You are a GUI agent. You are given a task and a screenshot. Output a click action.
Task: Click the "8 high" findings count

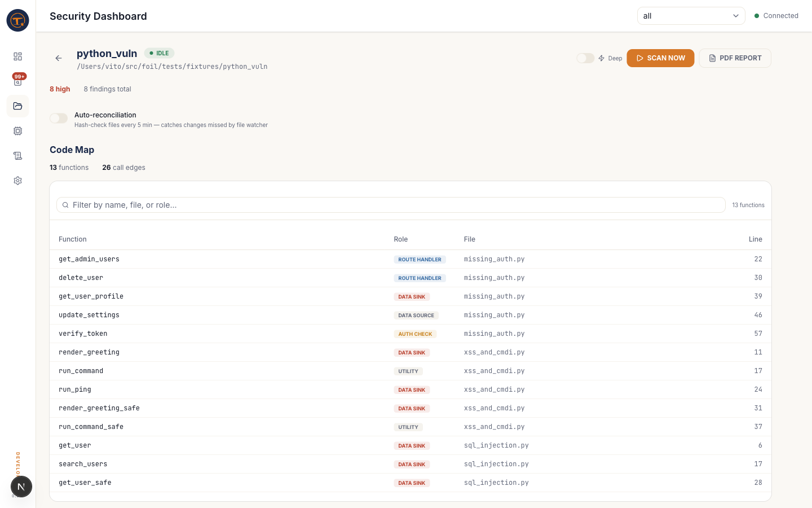point(60,89)
